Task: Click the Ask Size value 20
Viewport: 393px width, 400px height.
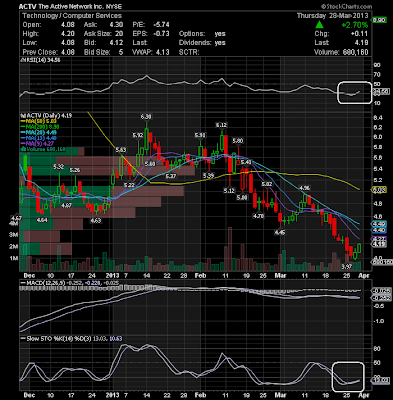Action: click(x=119, y=34)
